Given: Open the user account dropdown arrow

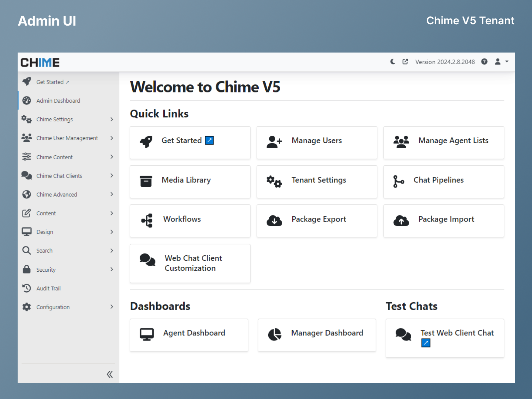Looking at the screenshot, I should 507,62.
